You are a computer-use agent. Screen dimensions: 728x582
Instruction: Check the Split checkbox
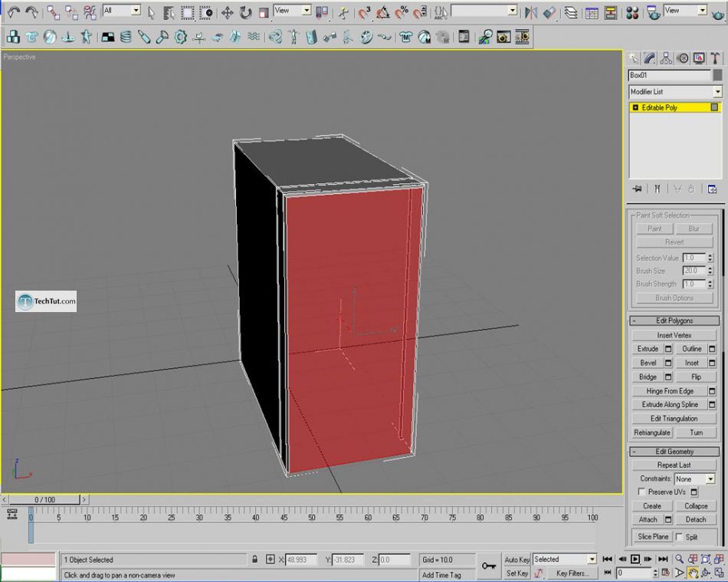pos(679,537)
